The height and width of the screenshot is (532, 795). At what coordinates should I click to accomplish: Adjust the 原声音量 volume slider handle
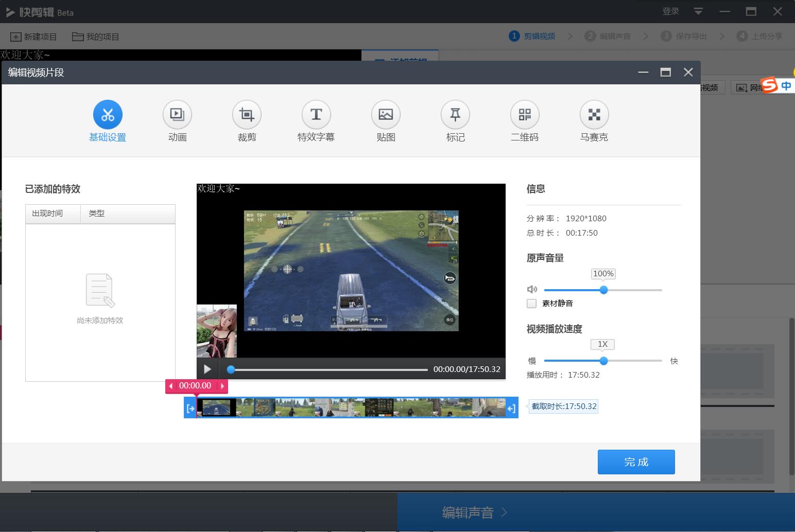[x=603, y=290]
